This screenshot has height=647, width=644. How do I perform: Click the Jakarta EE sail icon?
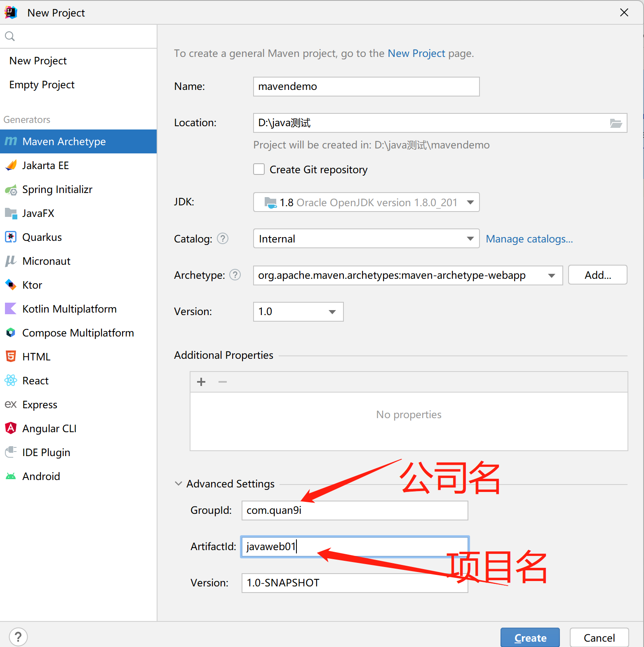(11, 165)
